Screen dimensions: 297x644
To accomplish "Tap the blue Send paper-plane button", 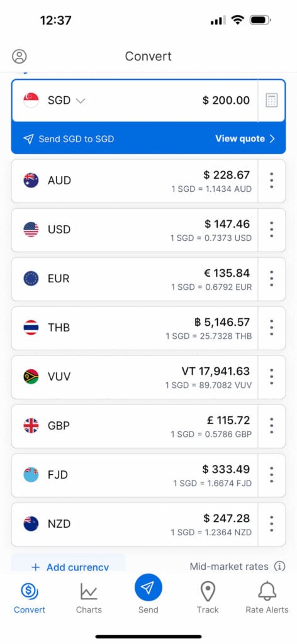I will coord(148,587).
